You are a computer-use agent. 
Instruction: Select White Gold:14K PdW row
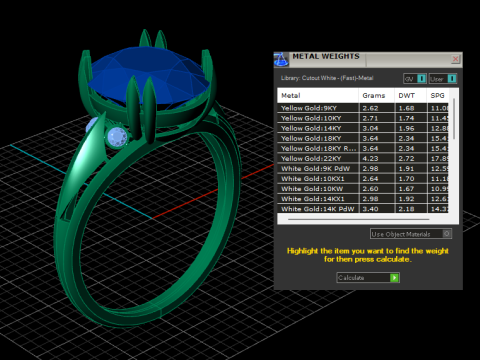coord(363,209)
